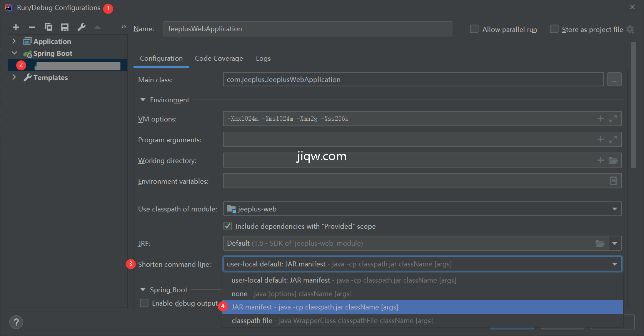
Task: Switch to the Code Coverage tab
Action: point(219,58)
